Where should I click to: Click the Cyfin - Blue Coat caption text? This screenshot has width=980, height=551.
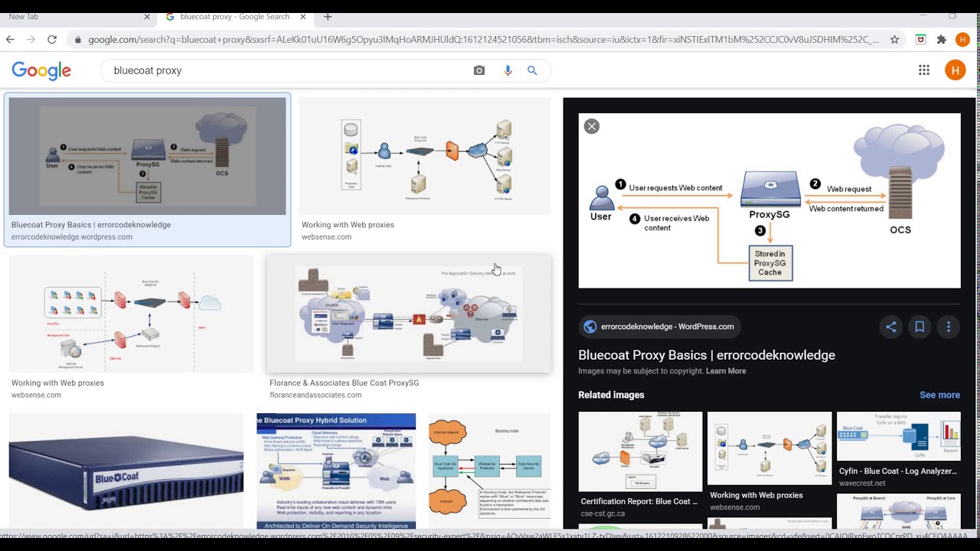[x=898, y=471]
